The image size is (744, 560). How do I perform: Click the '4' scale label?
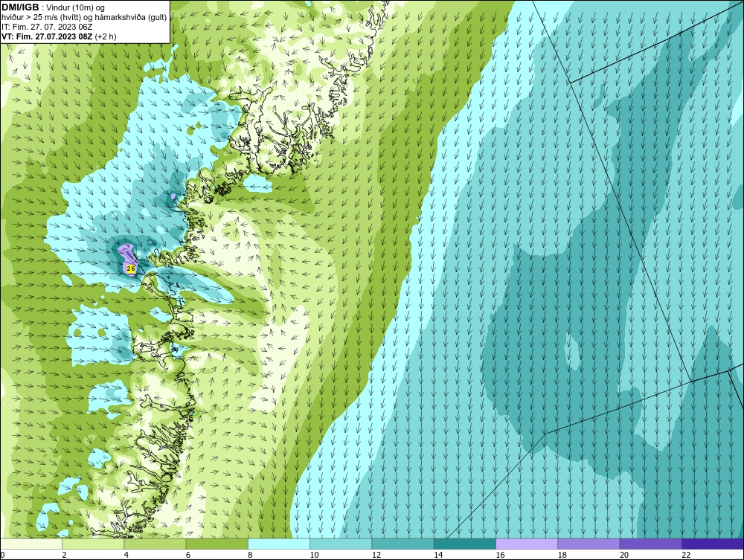coord(126,556)
